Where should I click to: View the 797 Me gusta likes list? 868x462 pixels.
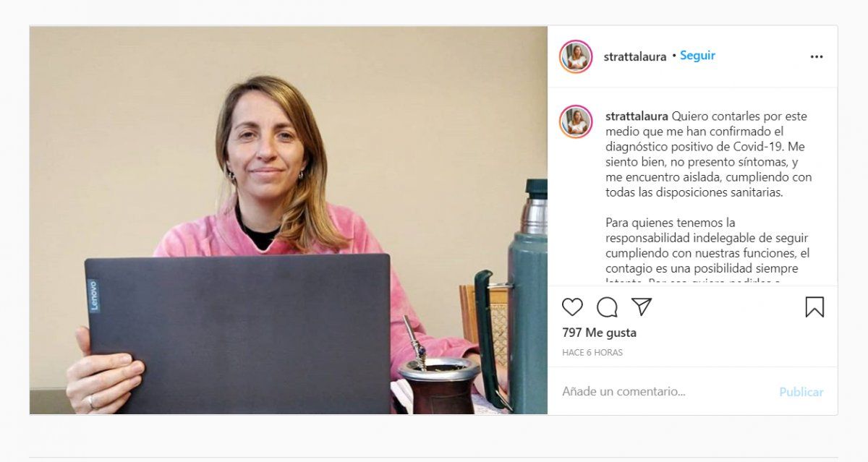(600, 333)
